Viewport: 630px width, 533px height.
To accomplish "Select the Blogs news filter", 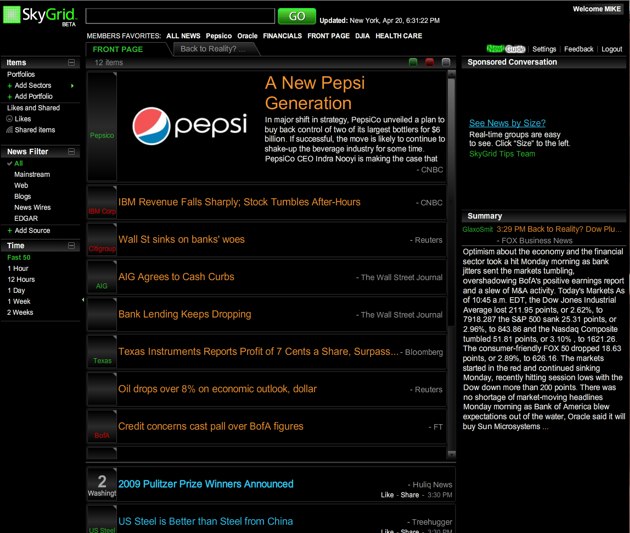I will (22, 196).
